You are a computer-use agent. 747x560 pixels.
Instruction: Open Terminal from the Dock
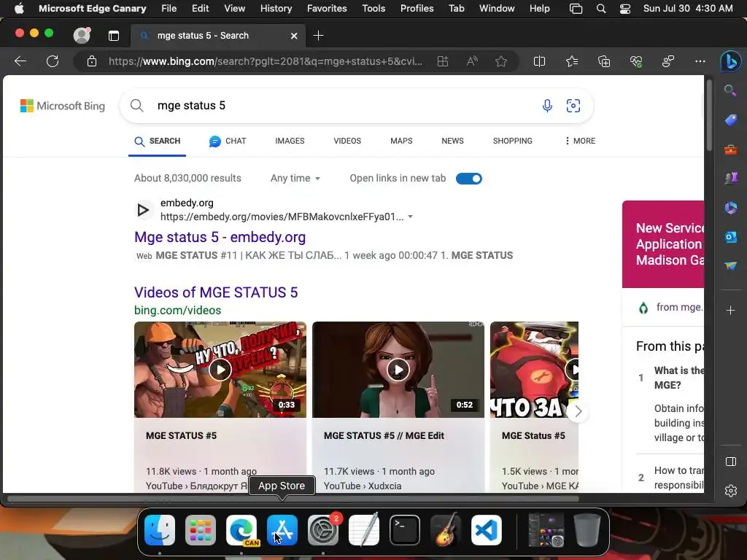405,530
